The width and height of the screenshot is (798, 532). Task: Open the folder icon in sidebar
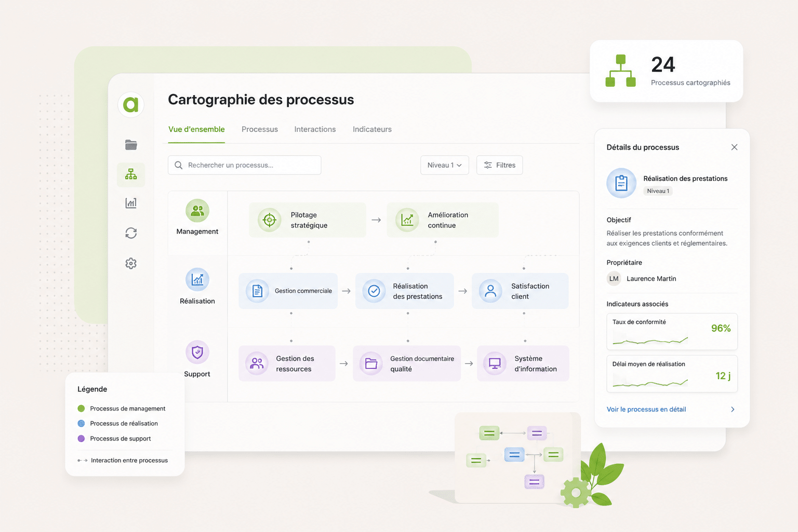(x=131, y=145)
